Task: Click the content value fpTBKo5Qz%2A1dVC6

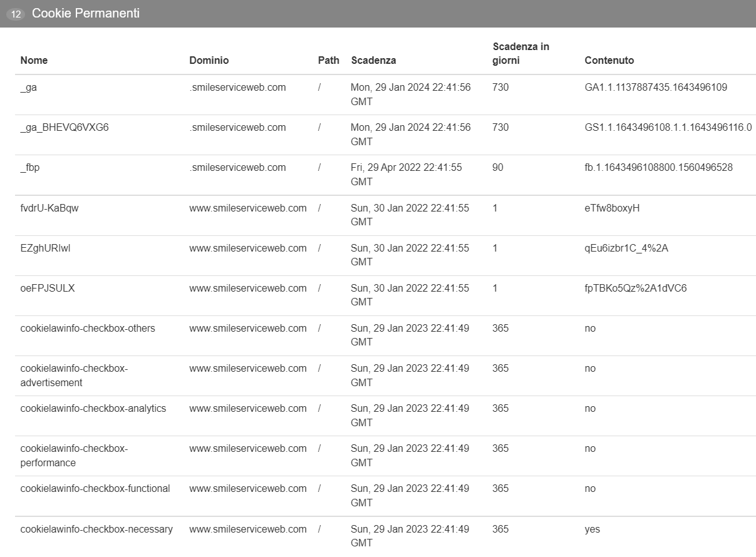Action: [636, 288]
